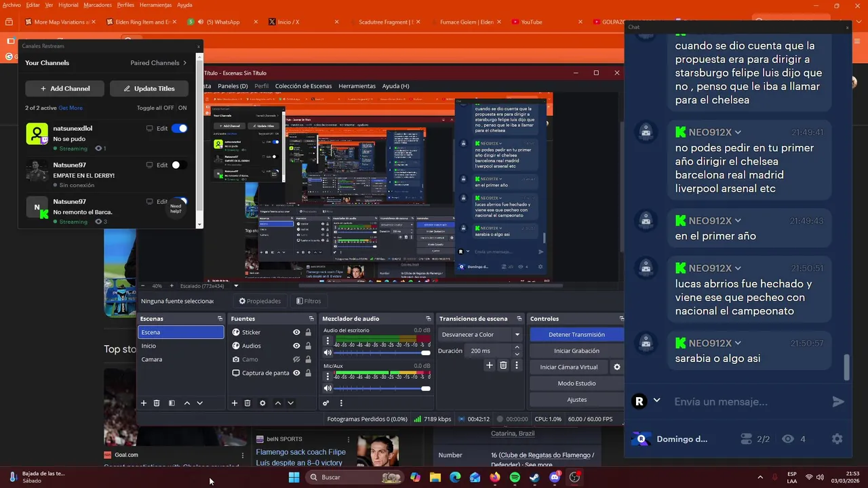Adjust the Audio del escritorio volume slider
This screenshot has width=868, height=488.
(x=382, y=352)
